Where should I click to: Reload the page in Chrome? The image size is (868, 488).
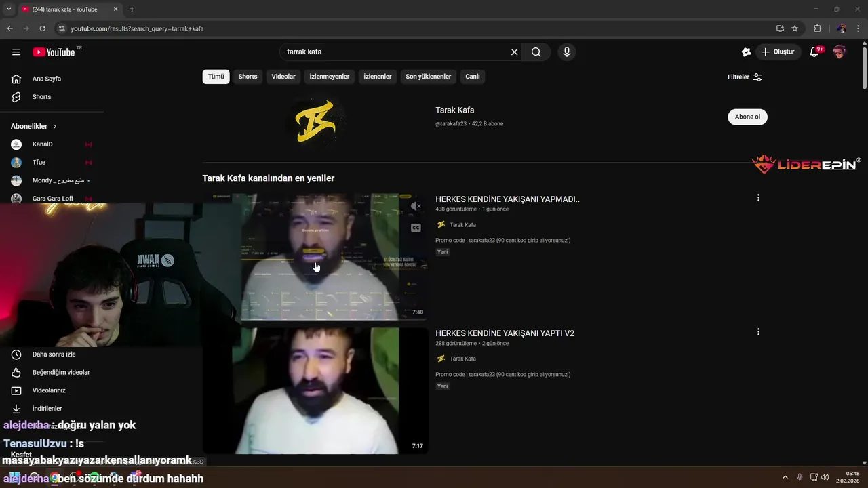click(x=42, y=28)
